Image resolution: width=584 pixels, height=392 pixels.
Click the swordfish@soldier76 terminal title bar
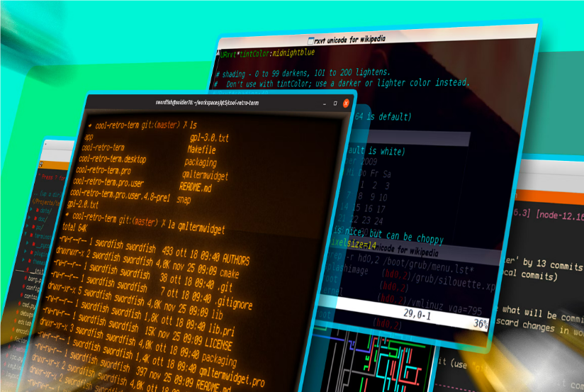[x=207, y=103]
